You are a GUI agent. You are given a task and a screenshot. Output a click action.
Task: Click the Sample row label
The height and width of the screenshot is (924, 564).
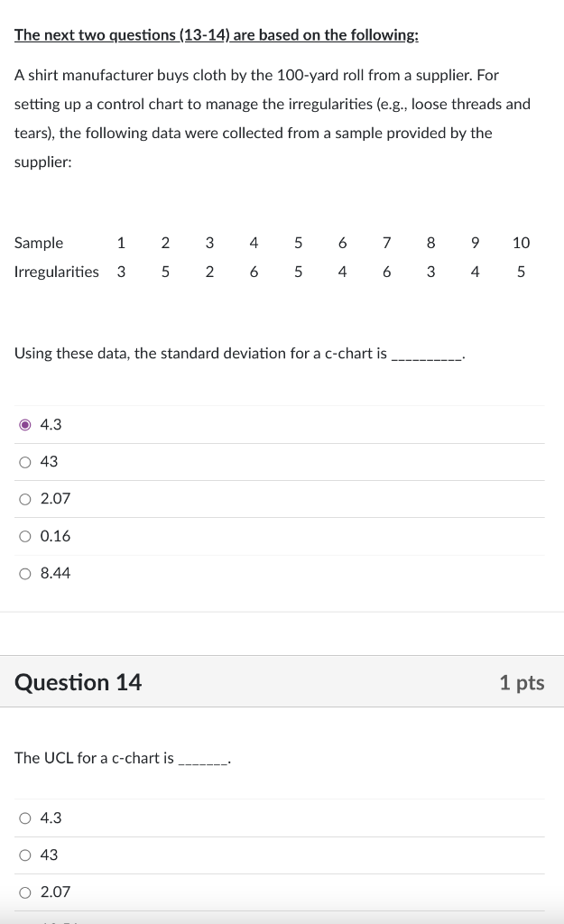(38, 243)
